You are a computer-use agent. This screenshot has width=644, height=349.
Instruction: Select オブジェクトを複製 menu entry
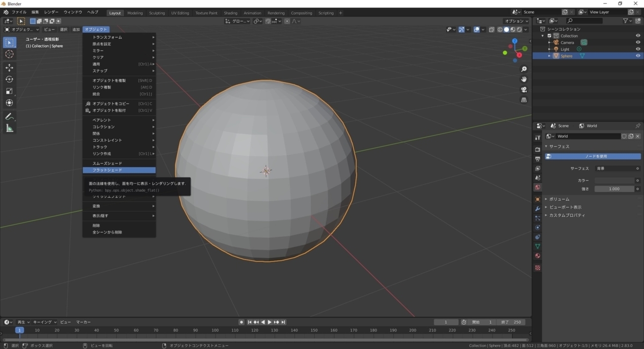pyautogui.click(x=119, y=80)
